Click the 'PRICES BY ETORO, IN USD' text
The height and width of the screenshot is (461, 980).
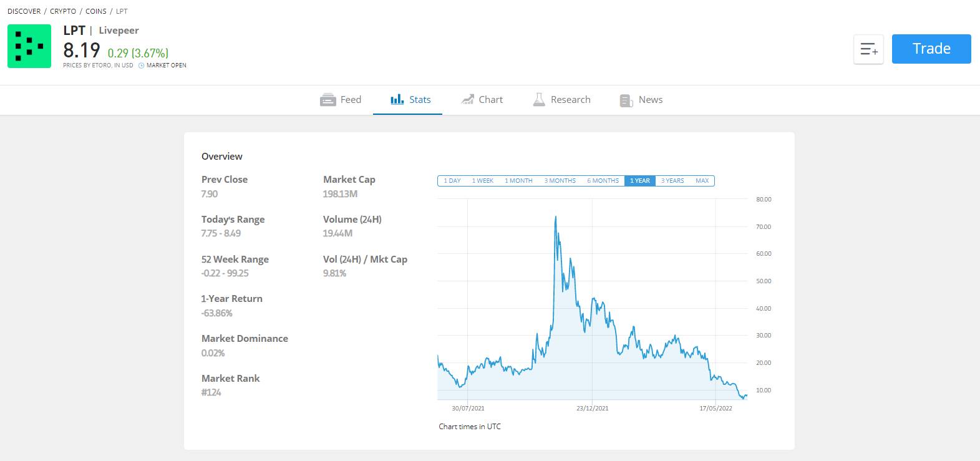(x=98, y=66)
